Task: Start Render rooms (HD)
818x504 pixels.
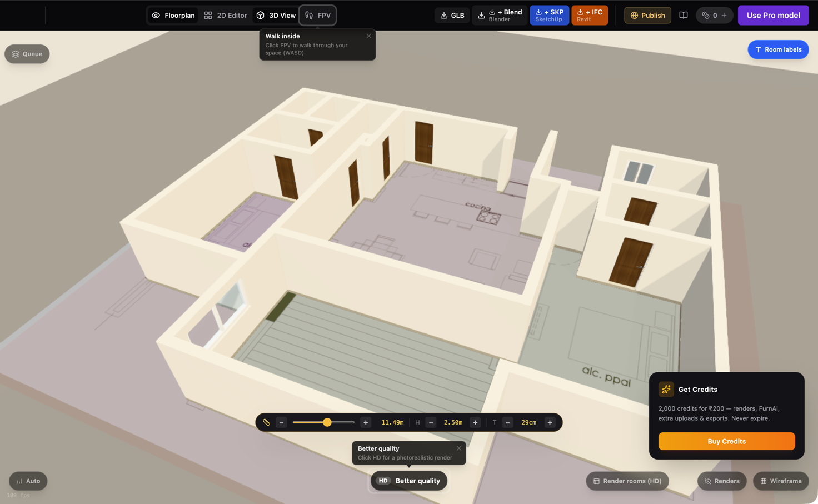Action: pyautogui.click(x=627, y=481)
